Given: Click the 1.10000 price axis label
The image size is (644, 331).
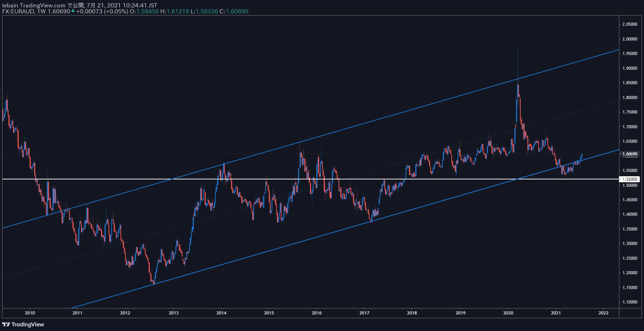Looking at the screenshot, I should point(630,302).
